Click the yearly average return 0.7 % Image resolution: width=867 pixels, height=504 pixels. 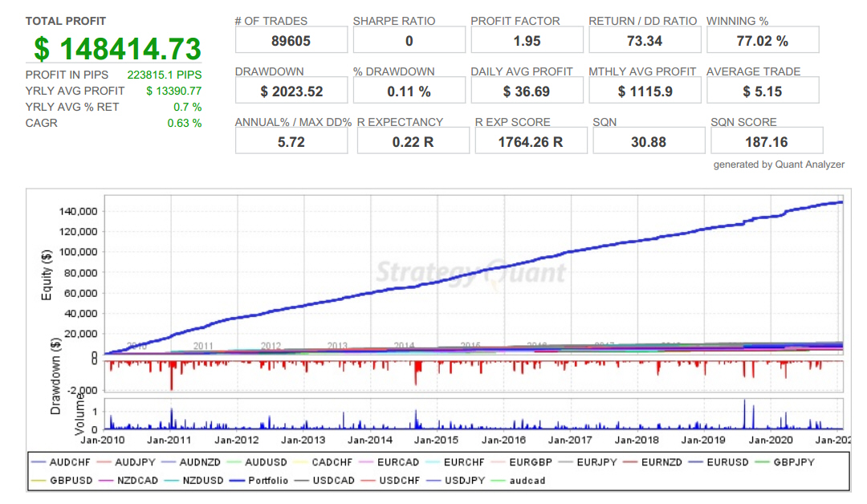[x=187, y=108]
